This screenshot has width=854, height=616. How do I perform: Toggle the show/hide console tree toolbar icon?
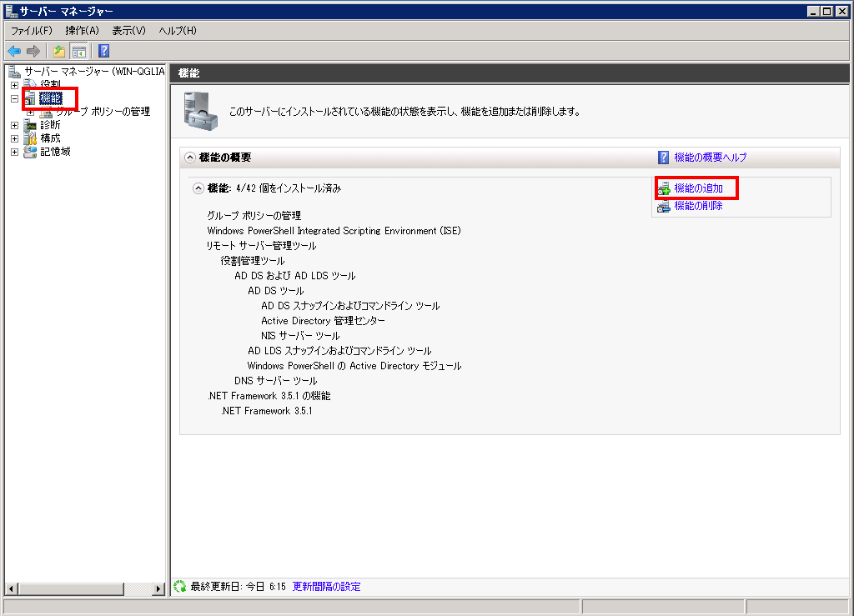pos(78,51)
